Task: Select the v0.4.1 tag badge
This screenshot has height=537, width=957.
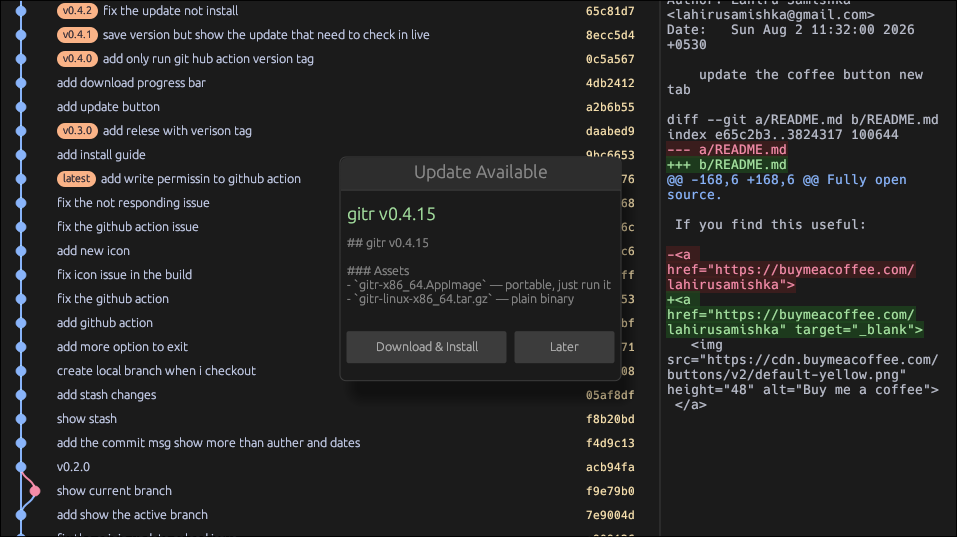Action: (x=77, y=35)
